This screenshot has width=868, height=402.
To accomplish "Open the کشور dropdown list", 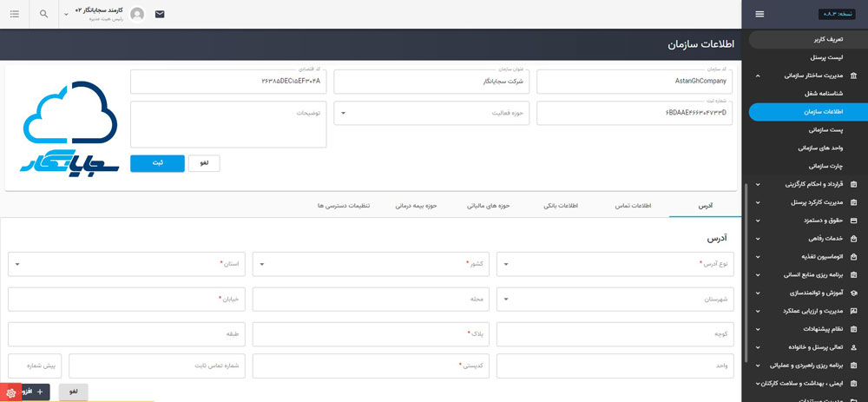I will 371,263.
